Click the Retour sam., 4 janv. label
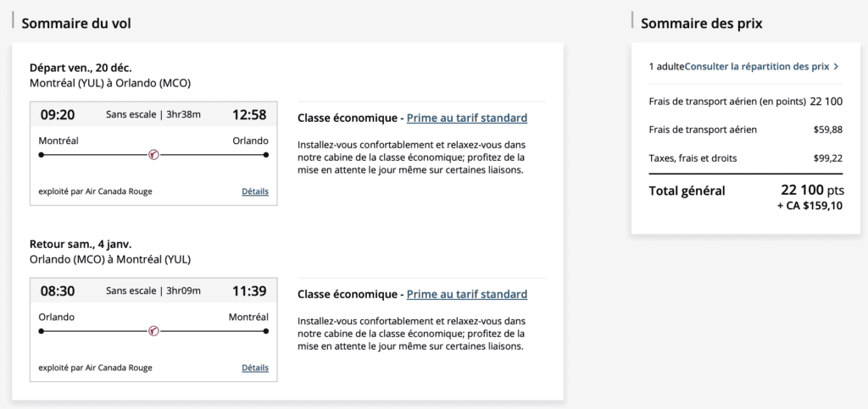This screenshot has height=409, width=868. [82, 244]
